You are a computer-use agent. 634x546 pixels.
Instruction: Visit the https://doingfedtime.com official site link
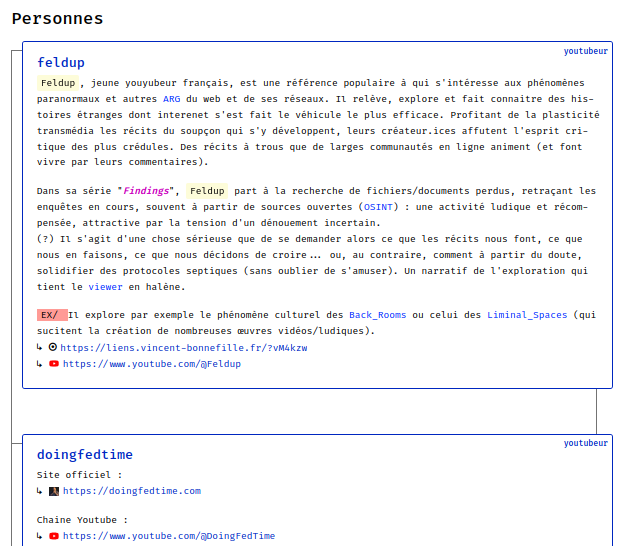(x=132, y=491)
